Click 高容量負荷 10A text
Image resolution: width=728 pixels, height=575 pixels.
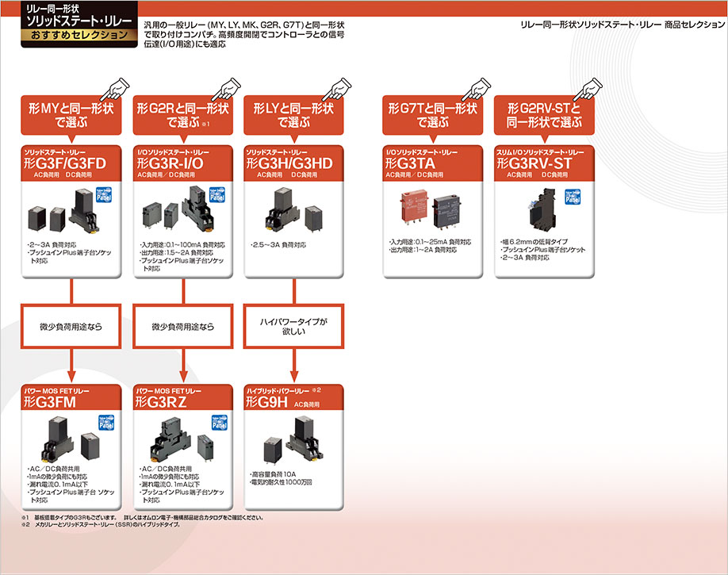click(273, 474)
